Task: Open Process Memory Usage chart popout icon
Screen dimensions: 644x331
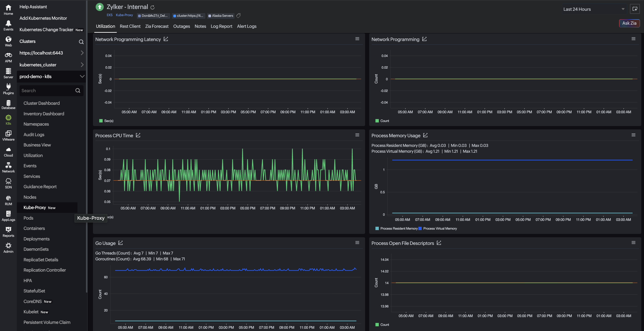Action: tap(425, 135)
